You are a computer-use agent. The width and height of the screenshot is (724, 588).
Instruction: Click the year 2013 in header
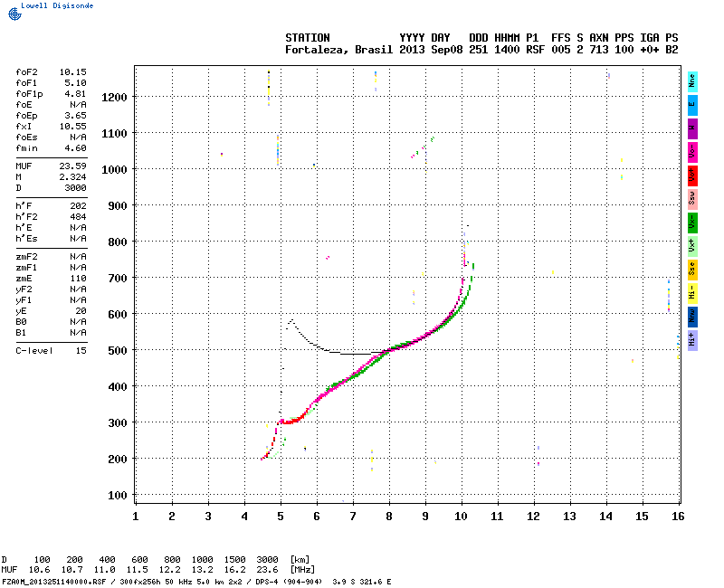point(412,50)
